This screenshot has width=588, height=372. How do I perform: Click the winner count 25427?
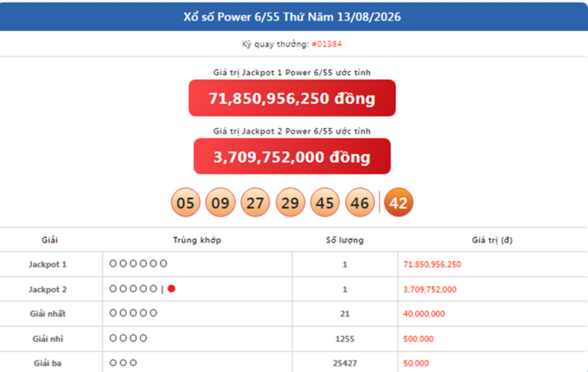point(345,363)
